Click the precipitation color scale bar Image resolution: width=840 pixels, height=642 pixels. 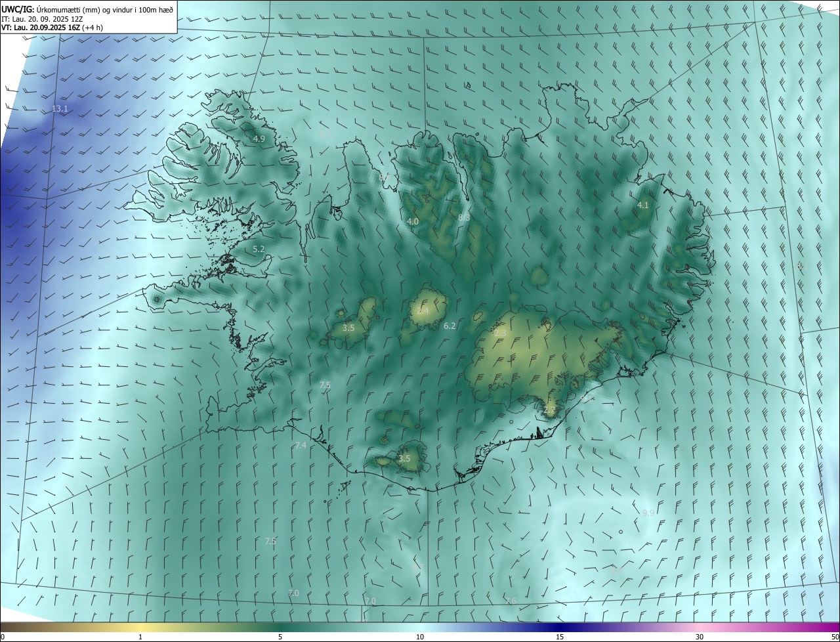tap(420, 628)
